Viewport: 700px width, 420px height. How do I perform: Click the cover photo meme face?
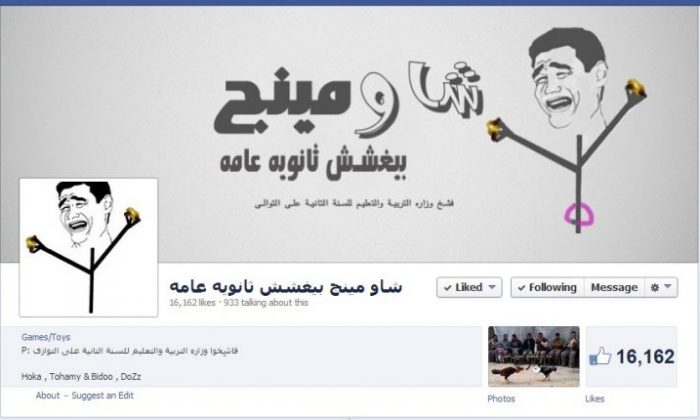(x=567, y=79)
